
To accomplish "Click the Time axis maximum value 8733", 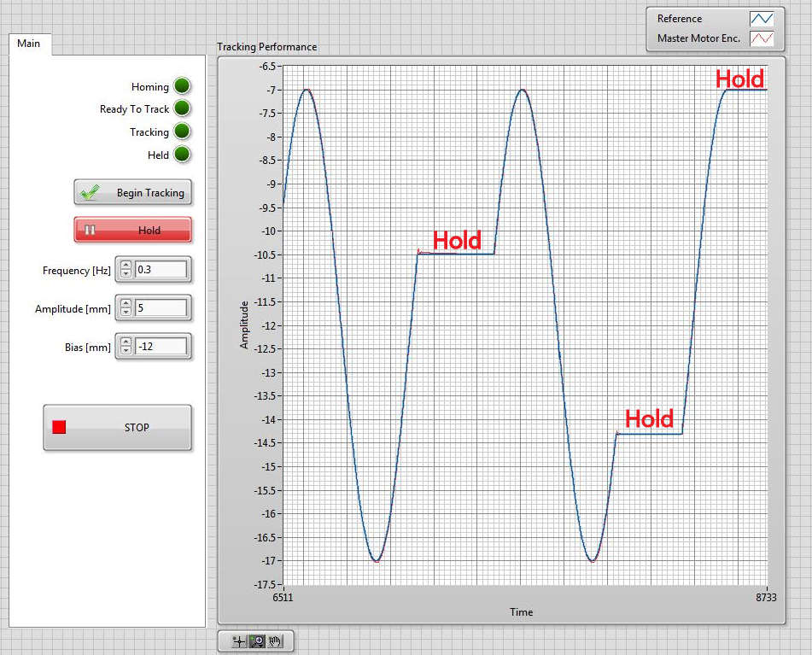I will coord(767,599).
